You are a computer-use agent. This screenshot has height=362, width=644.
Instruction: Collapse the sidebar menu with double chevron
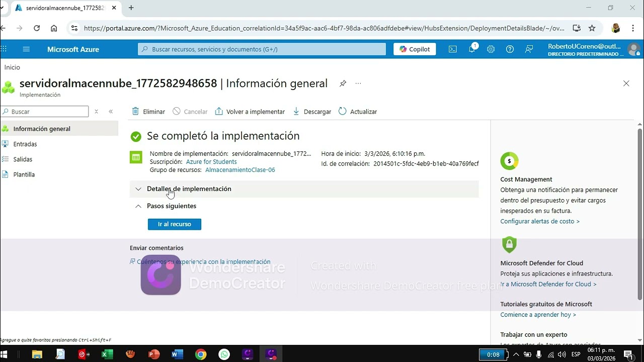(x=111, y=112)
